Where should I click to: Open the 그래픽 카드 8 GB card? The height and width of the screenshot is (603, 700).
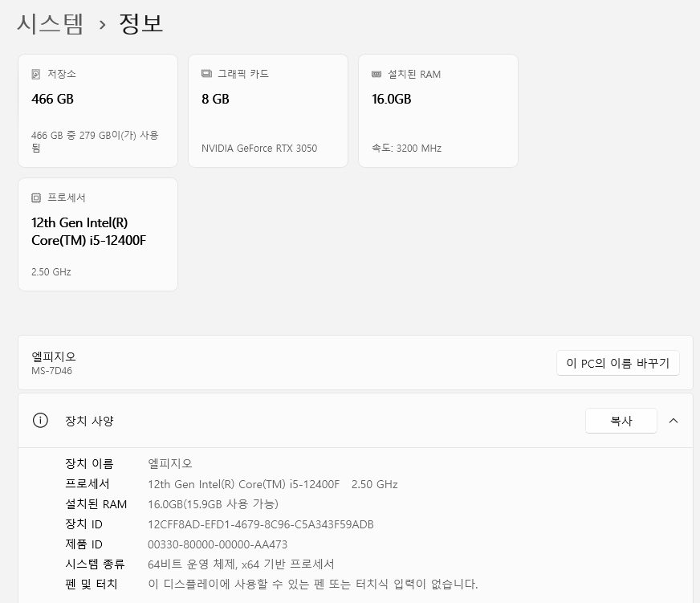coord(268,111)
